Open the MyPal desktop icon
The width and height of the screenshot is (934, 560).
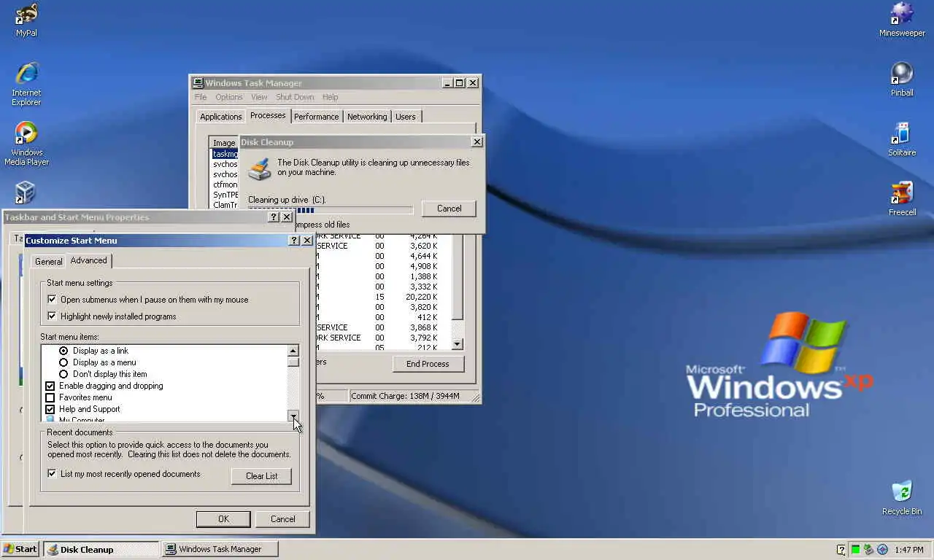[26, 20]
